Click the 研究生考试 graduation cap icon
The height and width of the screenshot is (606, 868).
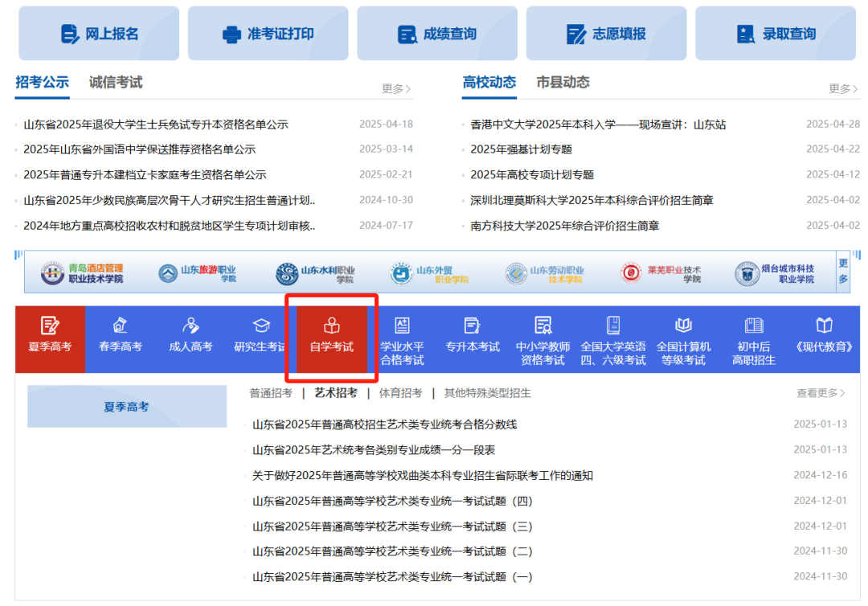coord(260,325)
